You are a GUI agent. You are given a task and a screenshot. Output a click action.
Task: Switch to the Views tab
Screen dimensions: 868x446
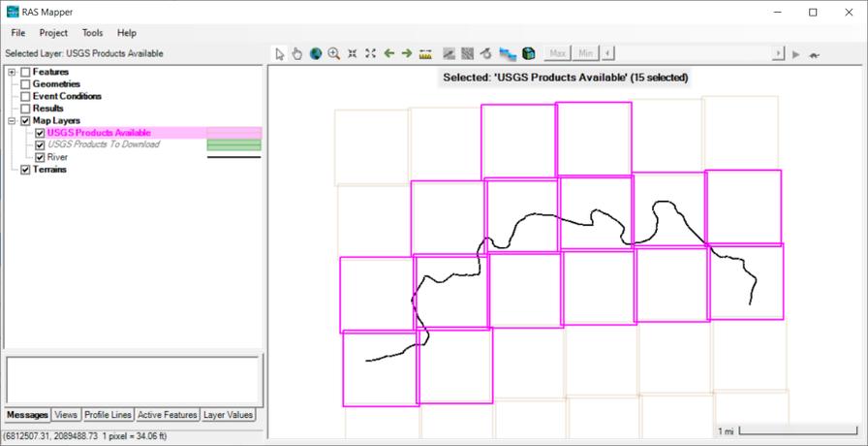click(66, 415)
